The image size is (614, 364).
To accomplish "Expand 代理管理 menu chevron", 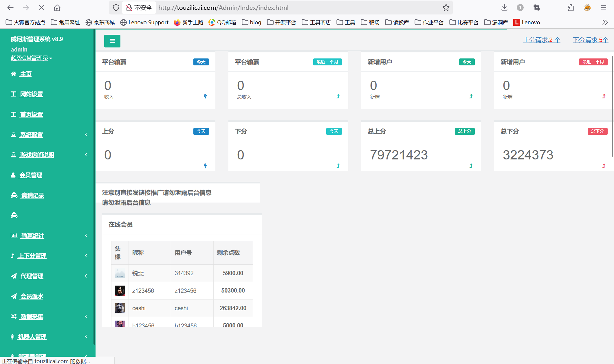I will pyautogui.click(x=86, y=276).
